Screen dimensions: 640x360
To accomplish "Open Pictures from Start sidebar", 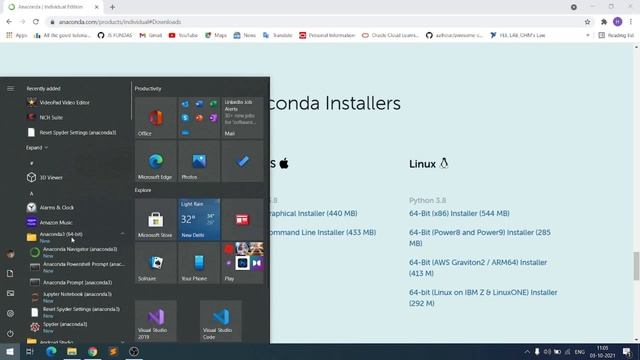I will pos(10,293).
